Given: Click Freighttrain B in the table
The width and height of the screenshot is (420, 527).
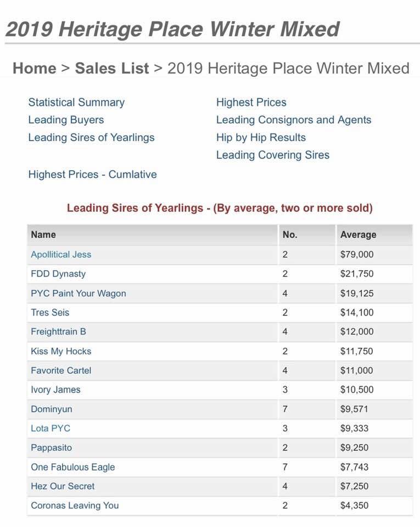Looking at the screenshot, I should (58, 332).
